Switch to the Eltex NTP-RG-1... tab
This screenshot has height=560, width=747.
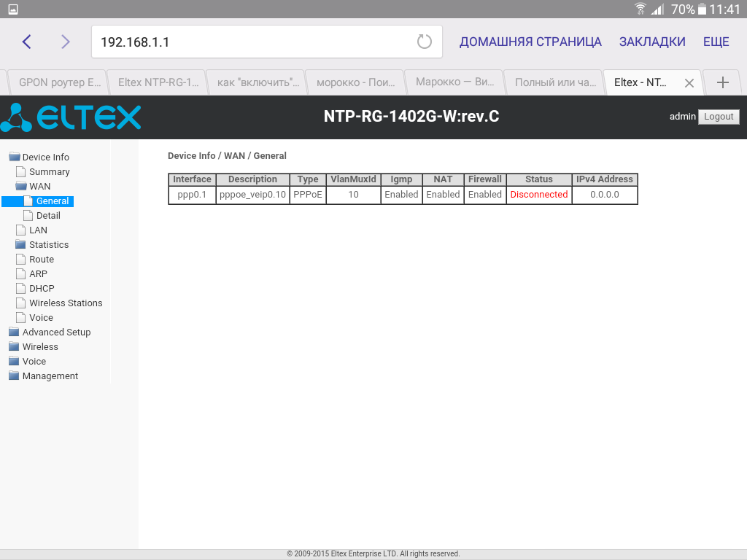pyautogui.click(x=157, y=82)
